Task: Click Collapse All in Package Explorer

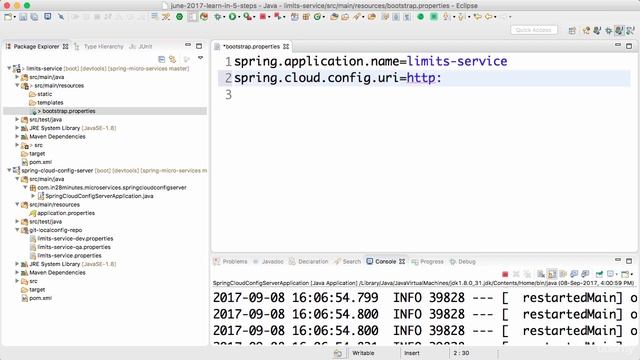Action: tap(162, 59)
